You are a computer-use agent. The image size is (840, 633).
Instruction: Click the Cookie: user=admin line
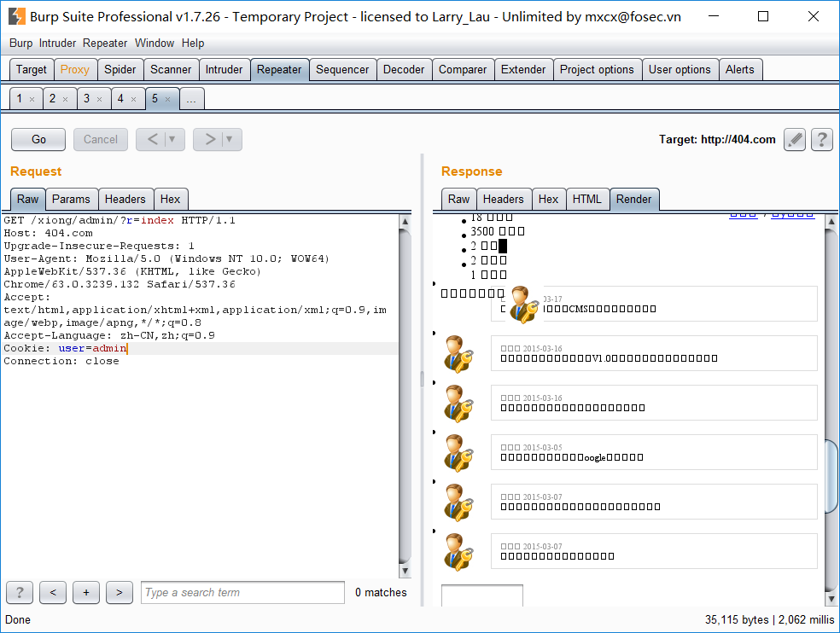(200, 348)
